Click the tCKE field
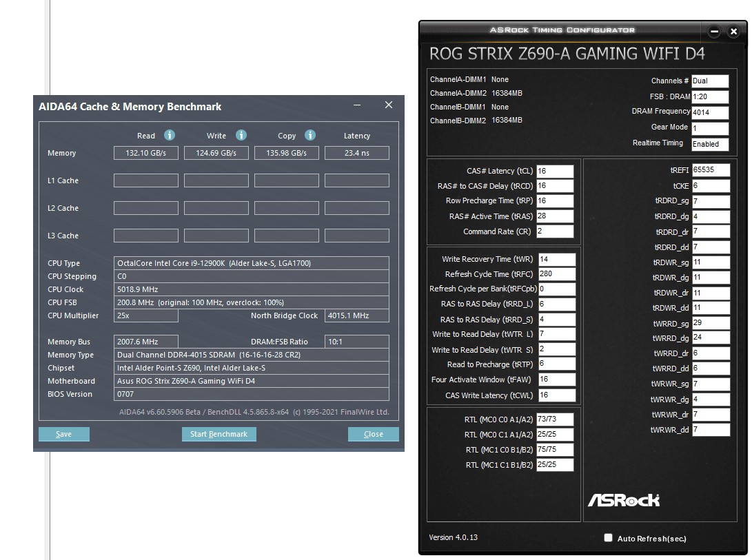This screenshot has width=752, height=560. [711, 186]
